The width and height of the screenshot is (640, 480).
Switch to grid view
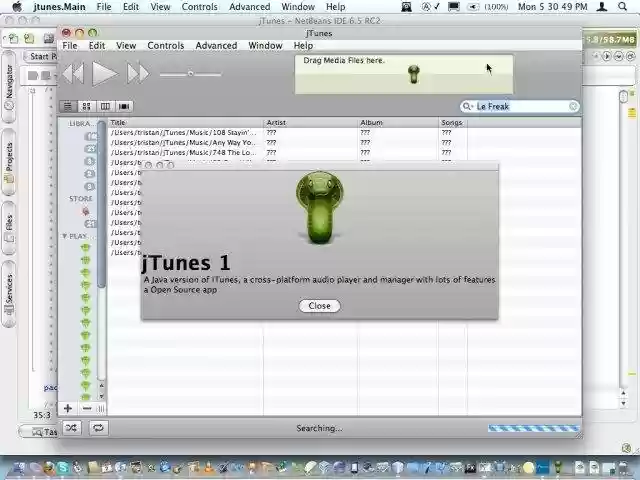pos(87,107)
